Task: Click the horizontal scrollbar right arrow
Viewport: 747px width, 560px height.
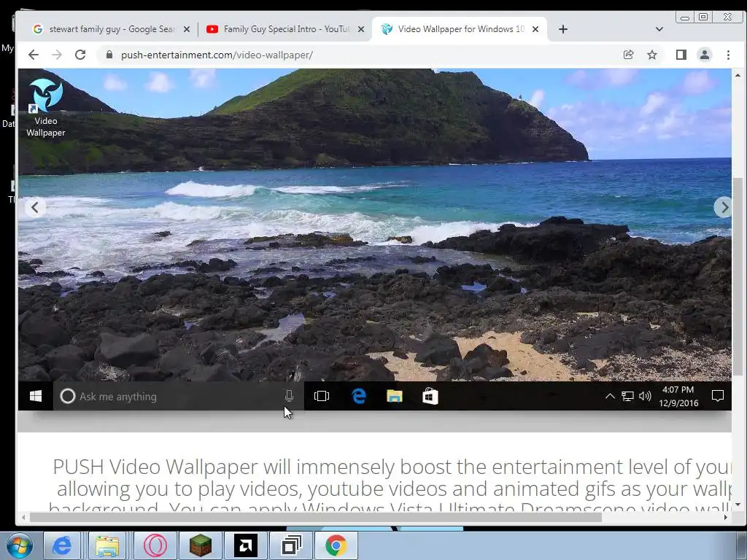Action: click(726, 517)
